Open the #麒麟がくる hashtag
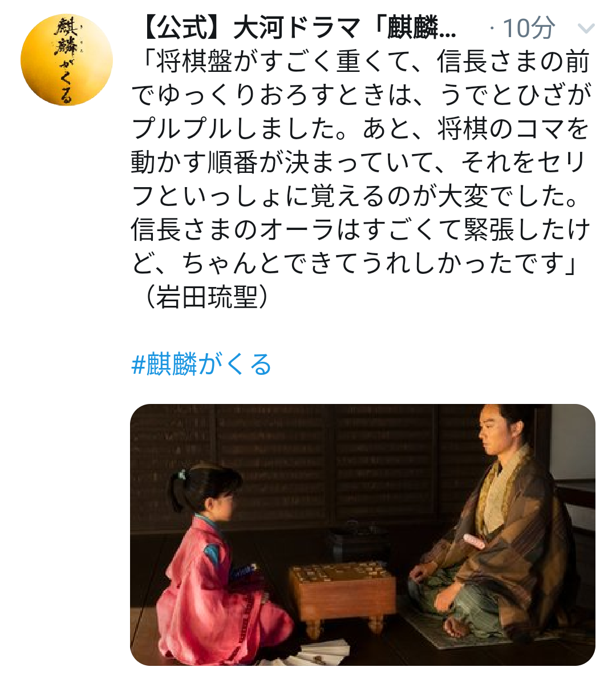Viewport: 616px width, 675px height. point(201,364)
